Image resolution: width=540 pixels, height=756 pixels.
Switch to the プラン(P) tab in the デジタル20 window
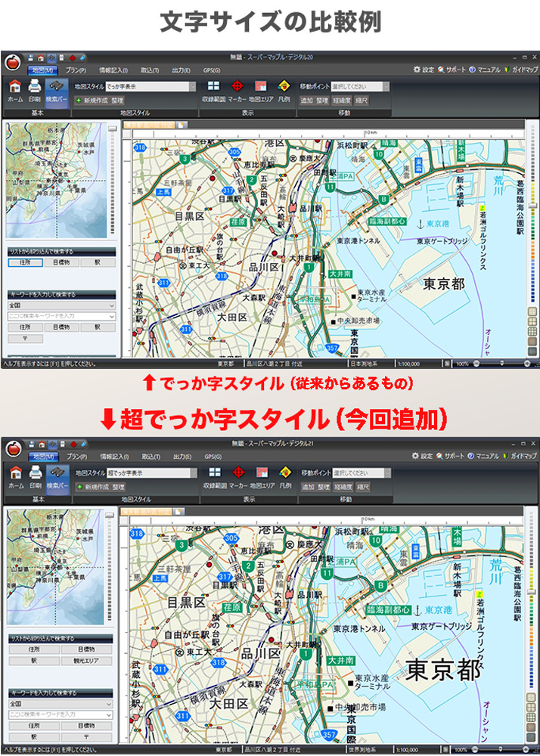tap(76, 70)
